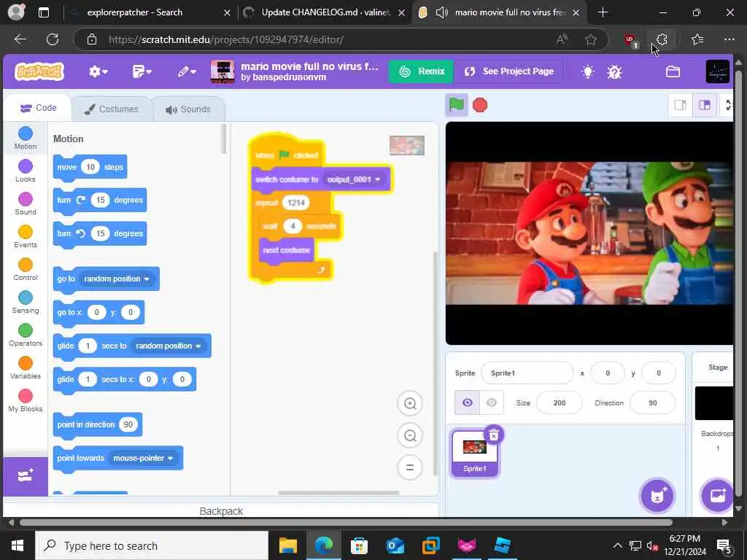Viewport: 747px width, 560px height.
Task: Click the workspace vertical scrollbar
Action: (435, 363)
